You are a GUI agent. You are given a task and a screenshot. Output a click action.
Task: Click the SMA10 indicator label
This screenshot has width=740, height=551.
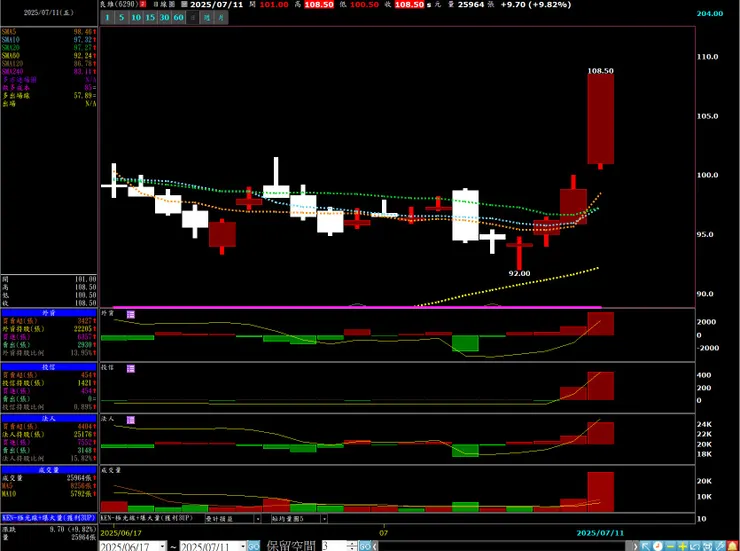click(x=10, y=40)
